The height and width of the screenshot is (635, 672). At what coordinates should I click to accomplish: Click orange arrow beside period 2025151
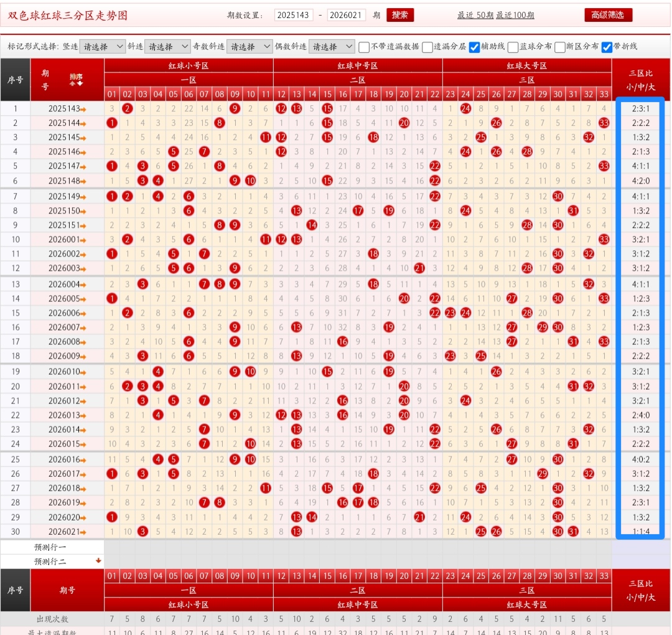point(83,226)
